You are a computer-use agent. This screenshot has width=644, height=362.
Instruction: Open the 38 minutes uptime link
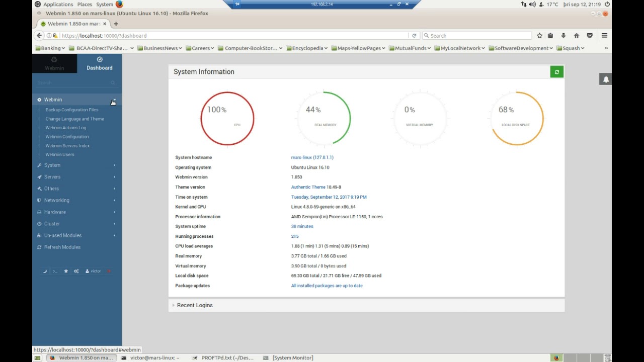pyautogui.click(x=302, y=226)
